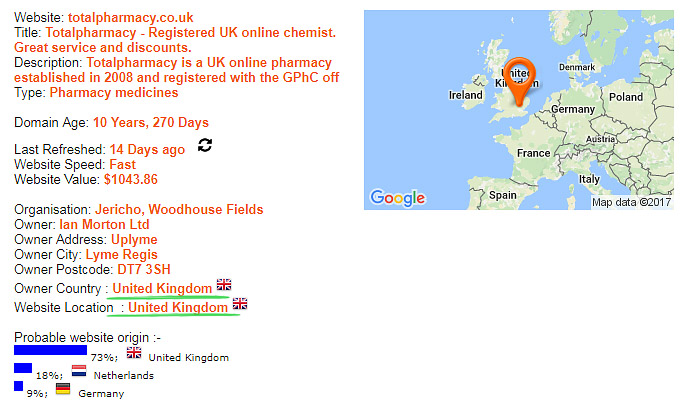This screenshot has height=406, width=684.
Task: Click the Jericho, Woodhouse Fields organisation text
Action: [179, 209]
